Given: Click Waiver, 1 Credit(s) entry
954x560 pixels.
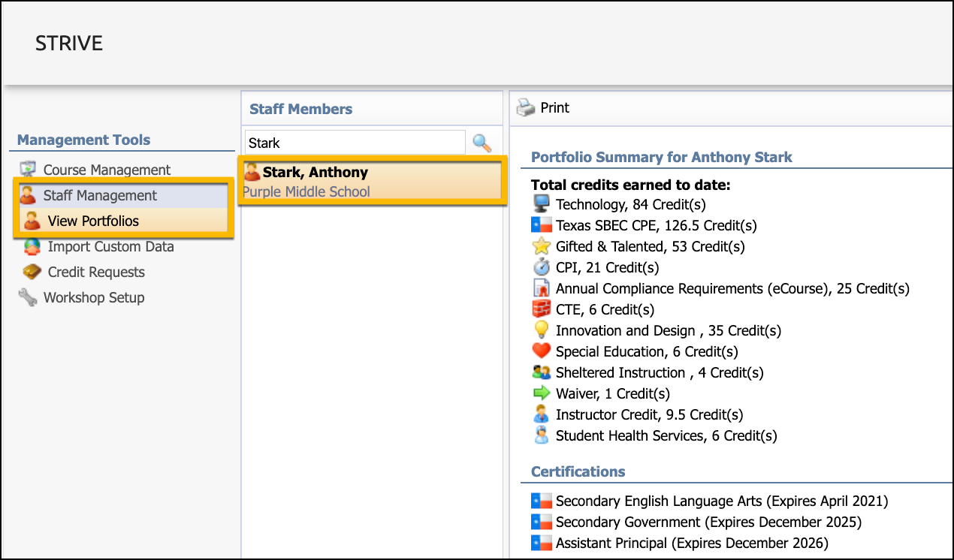Looking at the screenshot, I should point(613,393).
